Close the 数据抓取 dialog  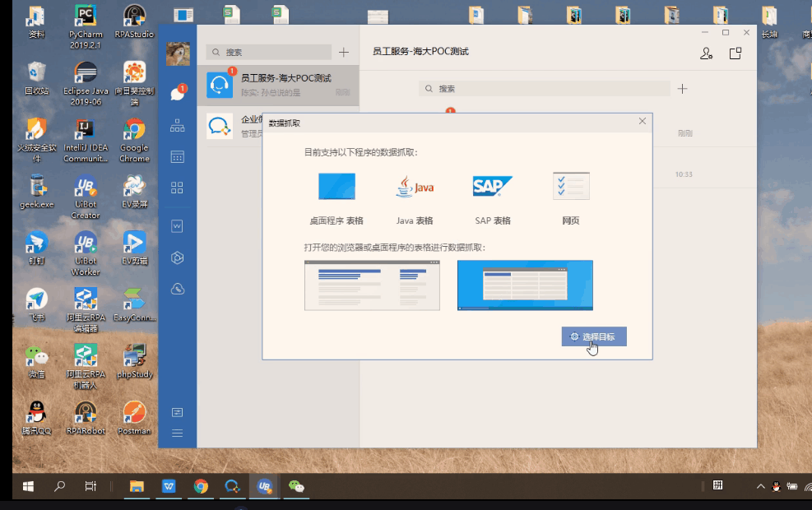[643, 121]
